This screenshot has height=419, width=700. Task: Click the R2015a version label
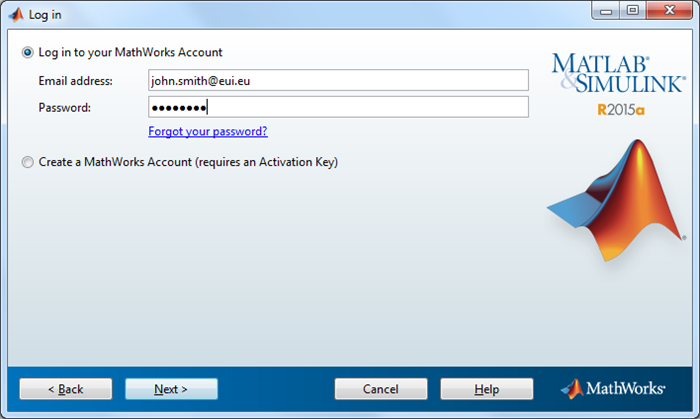[x=620, y=110]
